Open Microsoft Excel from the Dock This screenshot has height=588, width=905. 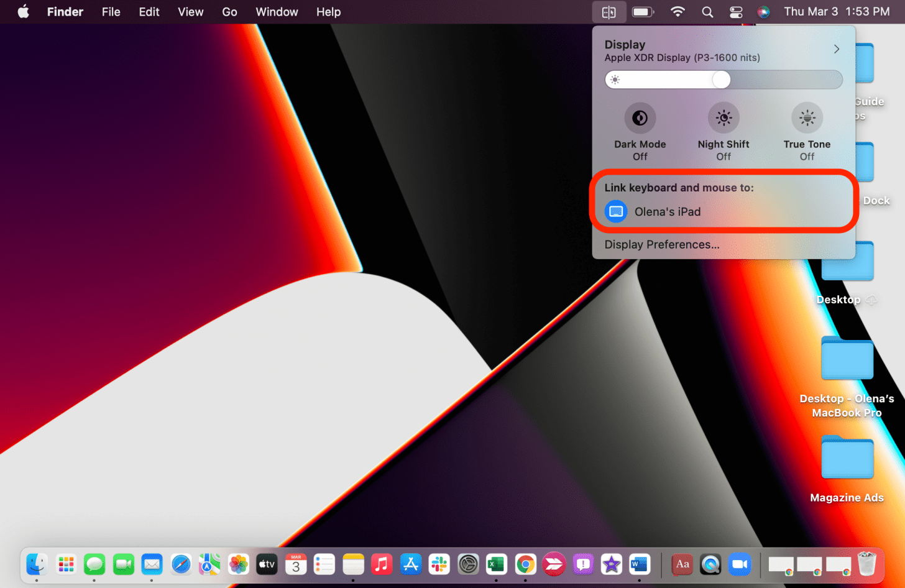pyautogui.click(x=496, y=564)
